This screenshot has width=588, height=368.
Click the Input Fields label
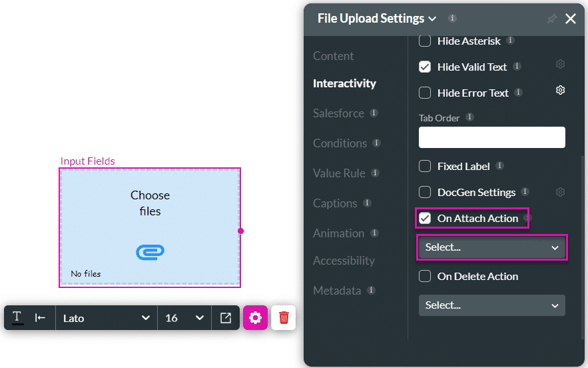pyautogui.click(x=88, y=161)
